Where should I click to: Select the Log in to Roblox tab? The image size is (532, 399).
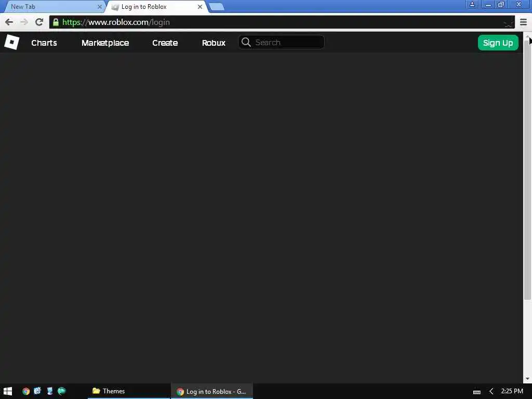[156, 6]
